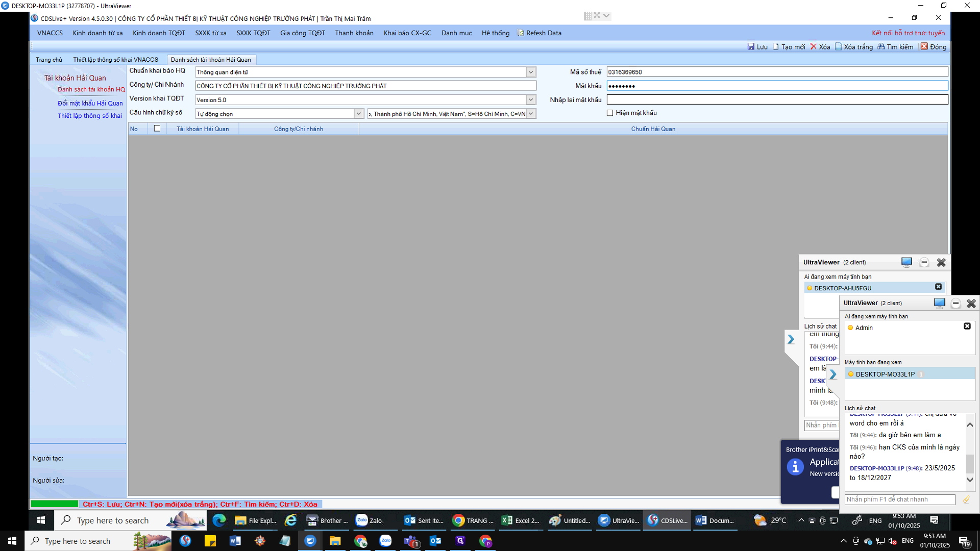Click the UltraViewer monitor icon in chat panel

[939, 303]
